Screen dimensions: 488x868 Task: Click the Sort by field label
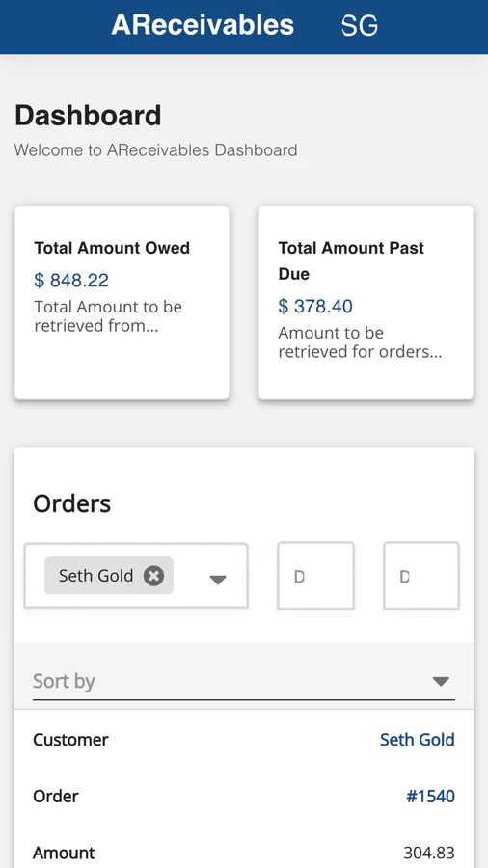(x=65, y=680)
